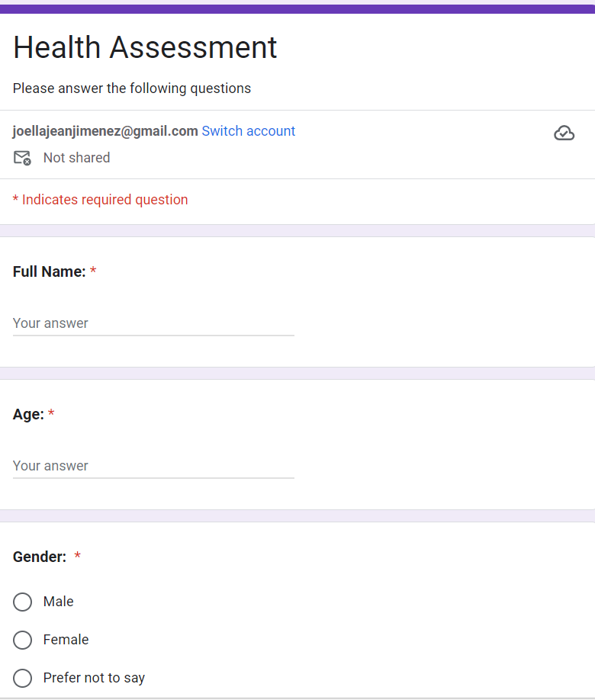
Task: Select the Male radio button circle
Action: tap(23, 602)
